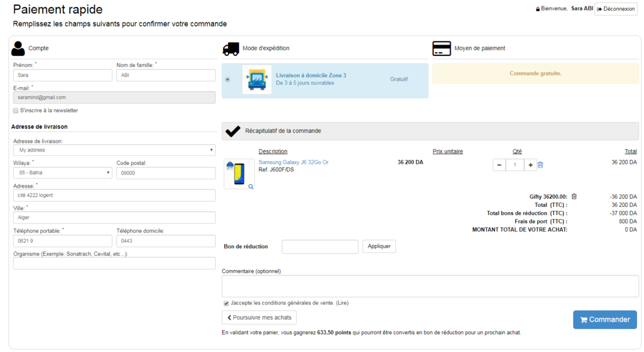This screenshot has width=644, height=352.
Task: Click the quantity input showing 1
Action: (515, 165)
